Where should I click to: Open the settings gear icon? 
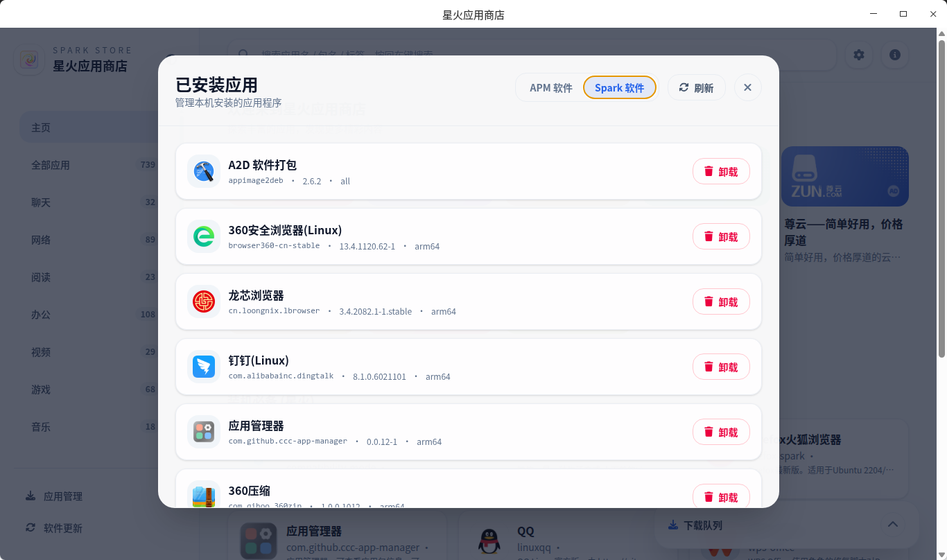859,54
